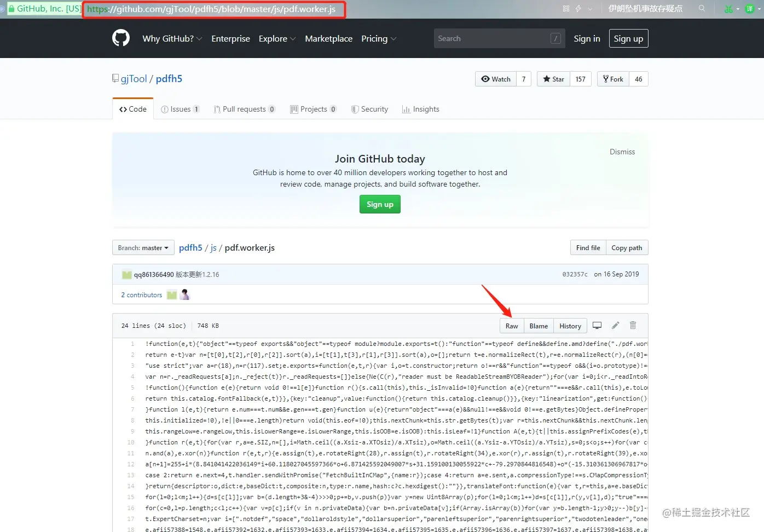Navigate to pdfh5 breadcrumb root
The height and width of the screenshot is (532, 764).
click(190, 247)
